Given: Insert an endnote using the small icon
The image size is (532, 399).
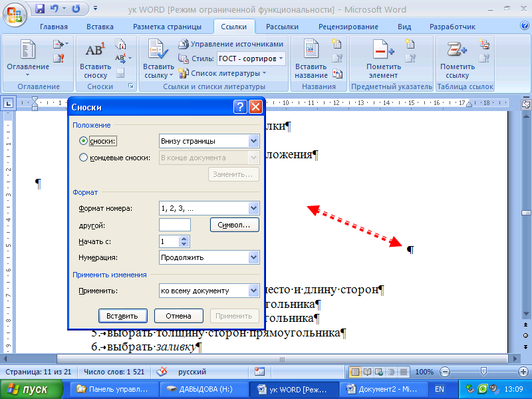Looking at the screenshot, I should pyautogui.click(x=120, y=44).
